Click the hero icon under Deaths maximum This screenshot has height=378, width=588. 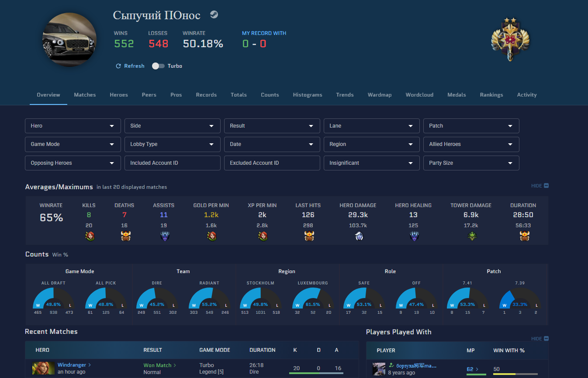125,236
